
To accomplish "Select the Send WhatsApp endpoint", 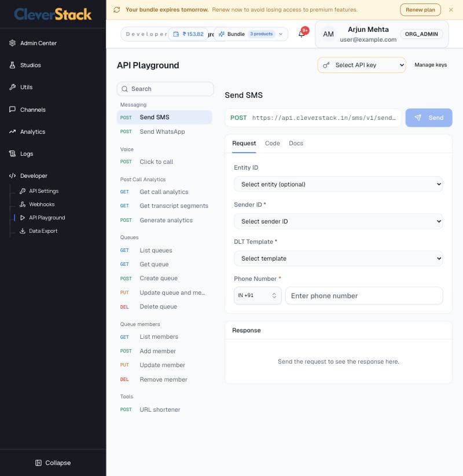I will pyautogui.click(x=164, y=131).
